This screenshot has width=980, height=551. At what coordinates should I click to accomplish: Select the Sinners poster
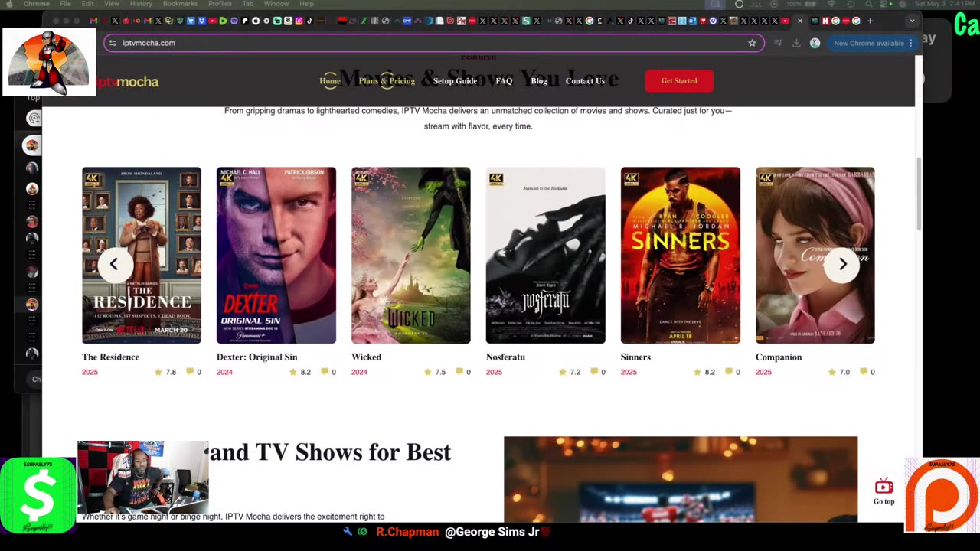click(681, 256)
